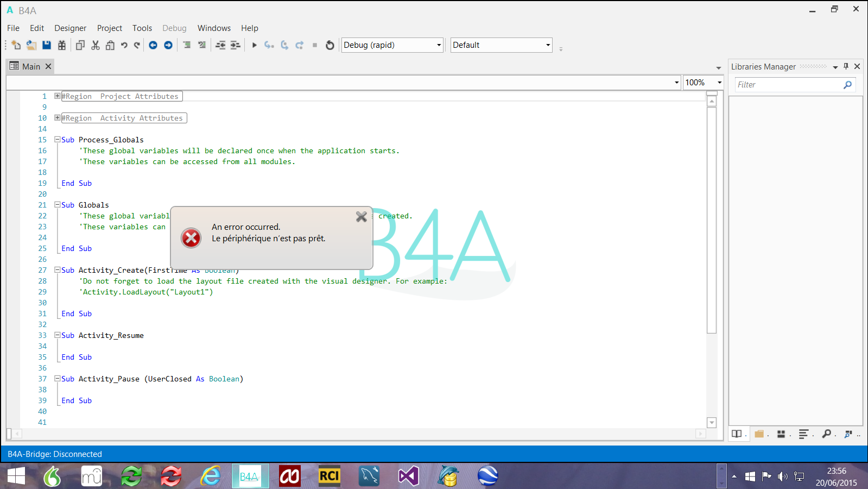Stop debugging with the square icon
868x489 pixels.
(x=315, y=45)
